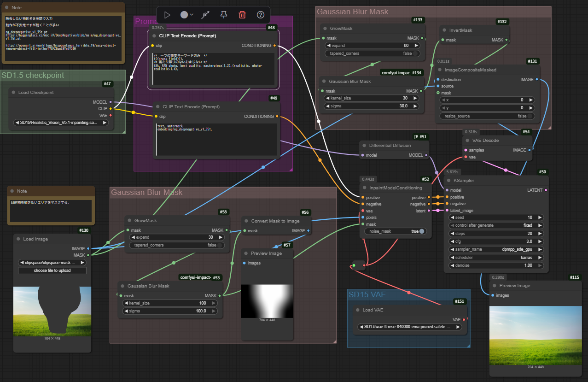Toggle tapered_corners in GrowMask node #133

click(x=416, y=53)
